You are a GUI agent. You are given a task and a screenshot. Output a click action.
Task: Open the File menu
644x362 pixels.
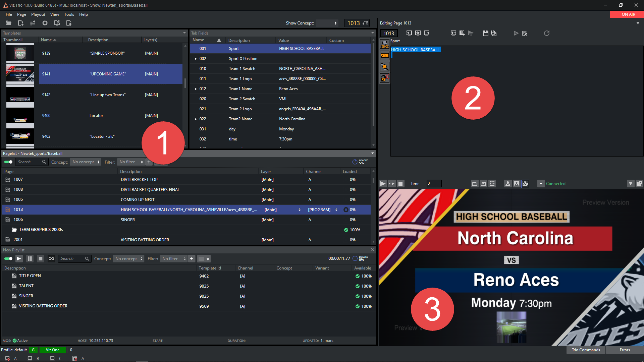click(9, 14)
